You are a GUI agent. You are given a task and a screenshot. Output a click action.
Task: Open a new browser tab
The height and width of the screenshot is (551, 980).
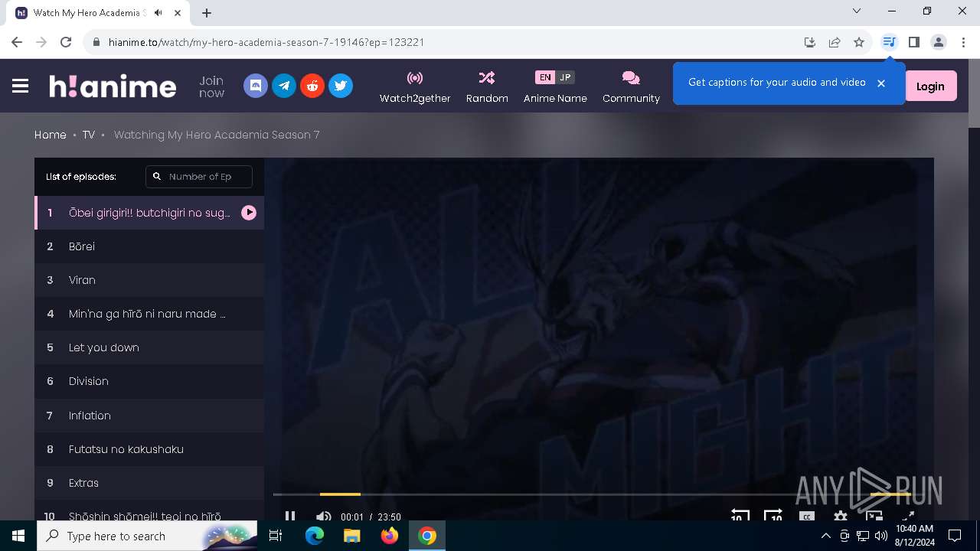pos(207,12)
